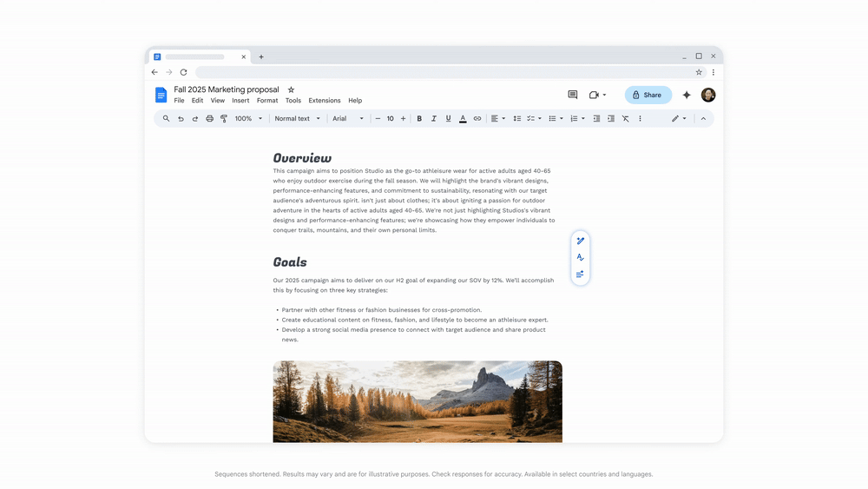868x489 pixels.
Task: Click the Goals heading
Action: tap(290, 262)
